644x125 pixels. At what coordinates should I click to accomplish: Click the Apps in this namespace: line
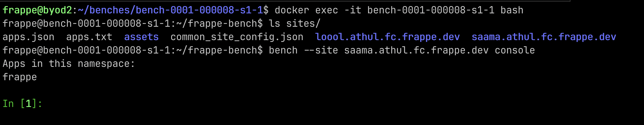coord(69,64)
